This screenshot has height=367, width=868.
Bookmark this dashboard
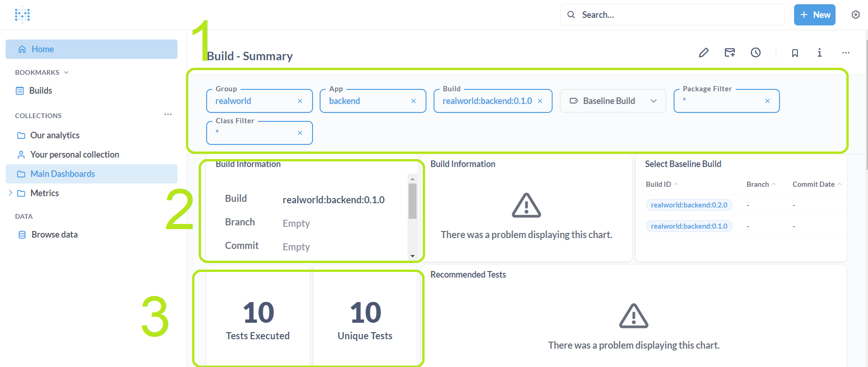coord(795,53)
